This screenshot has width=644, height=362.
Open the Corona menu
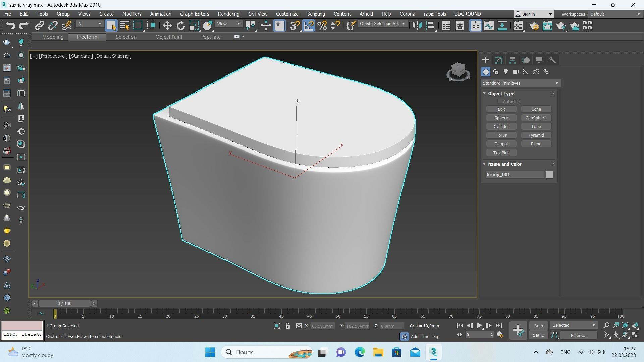click(x=407, y=14)
